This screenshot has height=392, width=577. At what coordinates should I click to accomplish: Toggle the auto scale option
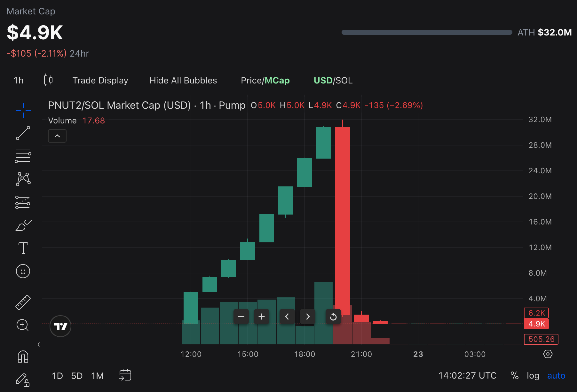click(556, 375)
